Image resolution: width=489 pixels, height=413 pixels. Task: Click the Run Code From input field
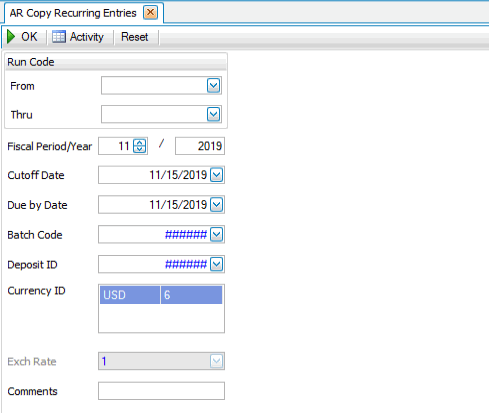154,86
